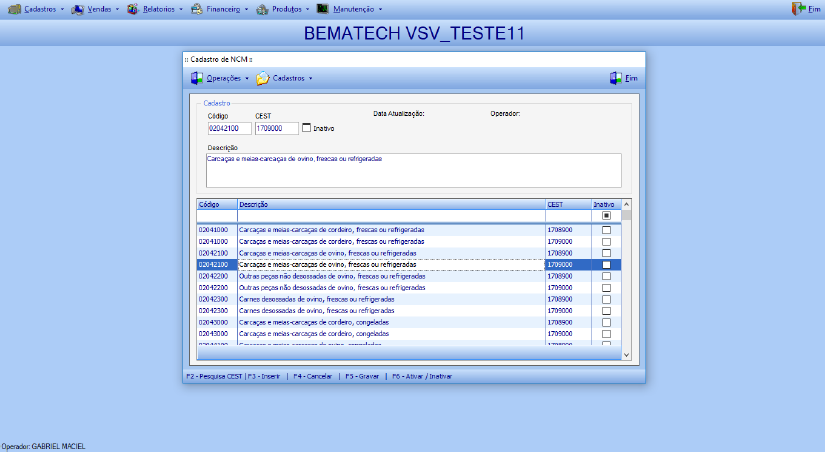Click the Operações icon in NCM window
The width and height of the screenshot is (825, 454).
[x=197, y=78]
